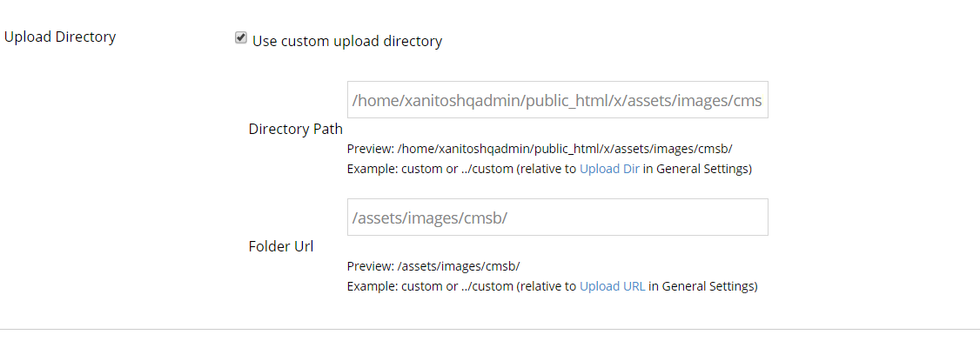
Task: Open the Upload URL link
Action: [x=613, y=285]
